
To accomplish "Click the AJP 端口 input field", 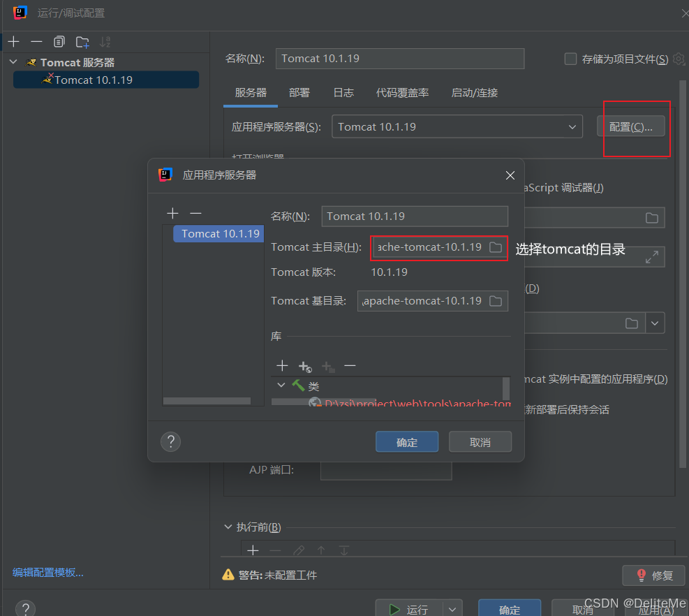I will (x=386, y=470).
